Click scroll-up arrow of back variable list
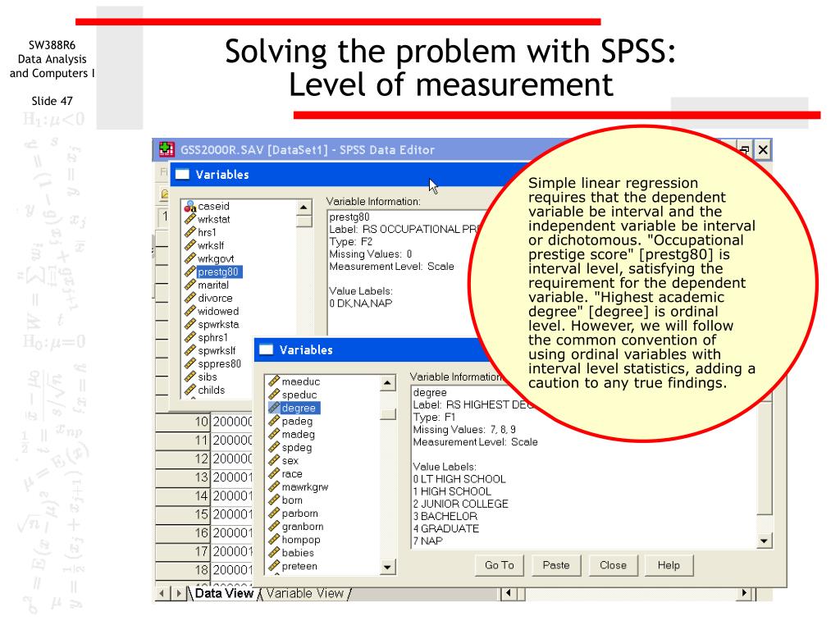The width and height of the screenshot is (840, 630). click(x=304, y=208)
